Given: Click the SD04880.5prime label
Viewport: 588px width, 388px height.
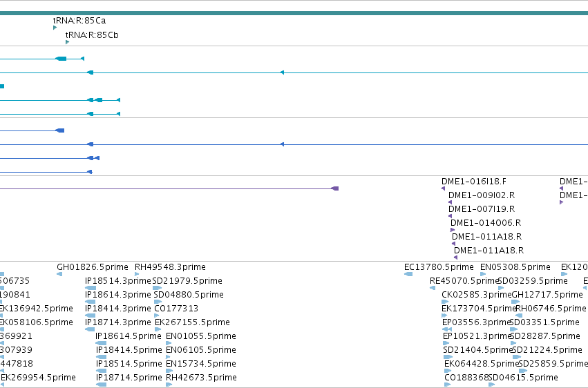Looking at the screenshot, I should click(189, 295).
